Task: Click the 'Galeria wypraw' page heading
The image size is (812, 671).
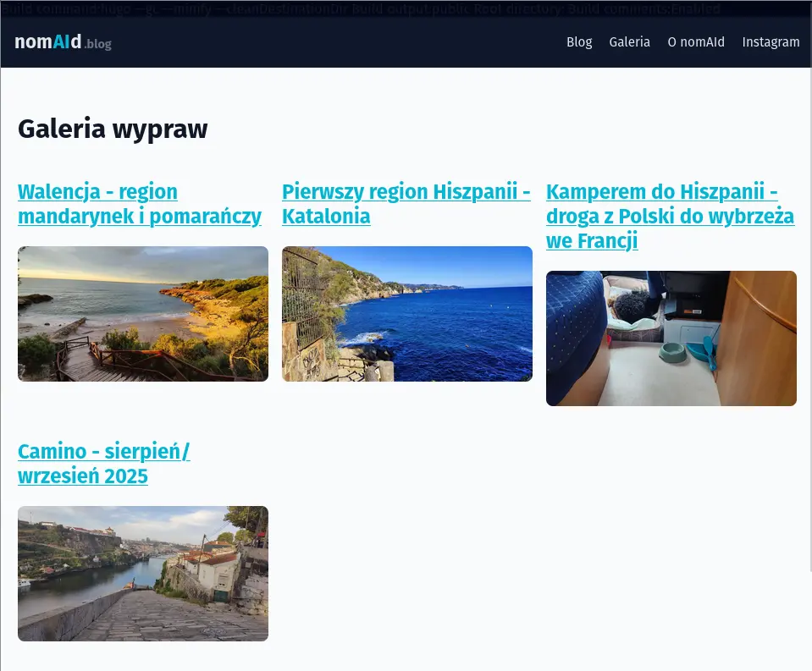Action: click(113, 129)
